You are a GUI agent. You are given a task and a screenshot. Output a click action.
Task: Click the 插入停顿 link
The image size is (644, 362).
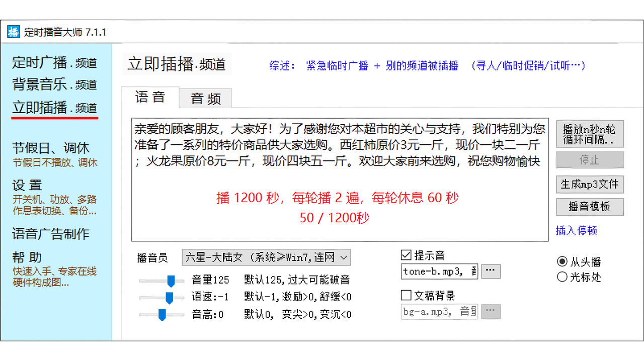coord(576,230)
